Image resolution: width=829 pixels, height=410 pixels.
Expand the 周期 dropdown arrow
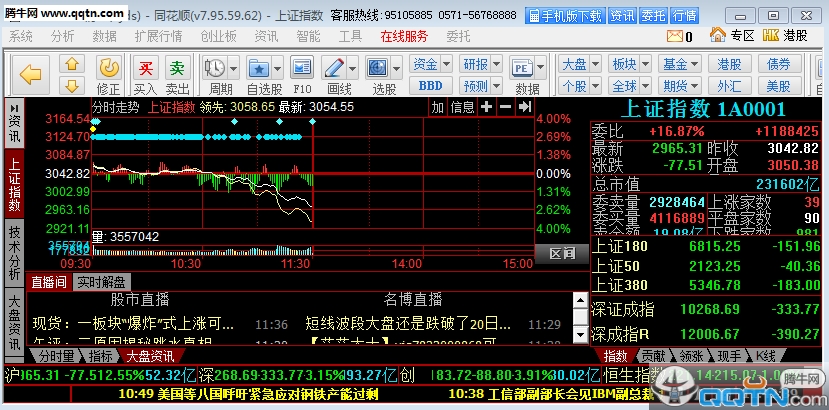(x=234, y=68)
